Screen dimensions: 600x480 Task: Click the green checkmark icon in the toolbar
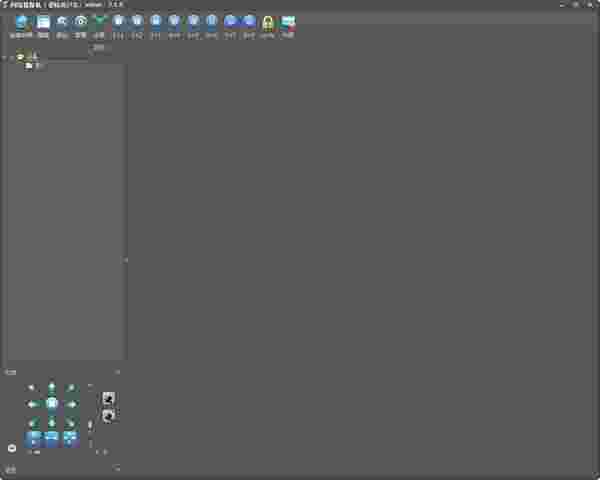(x=99, y=22)
